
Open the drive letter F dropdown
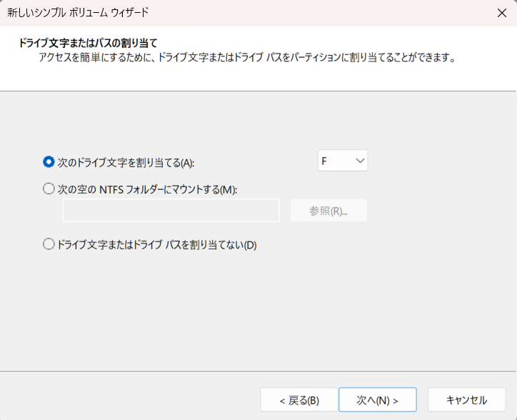point(343,161)
